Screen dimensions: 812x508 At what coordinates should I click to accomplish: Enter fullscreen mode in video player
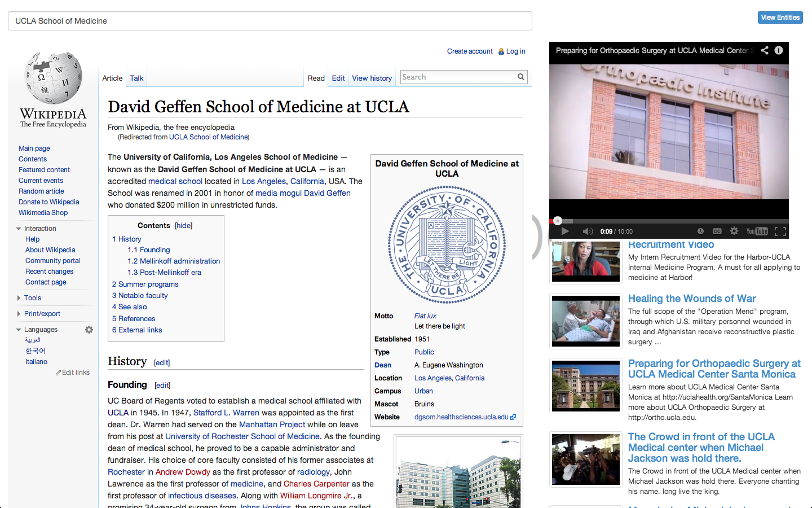pos(780,231)
